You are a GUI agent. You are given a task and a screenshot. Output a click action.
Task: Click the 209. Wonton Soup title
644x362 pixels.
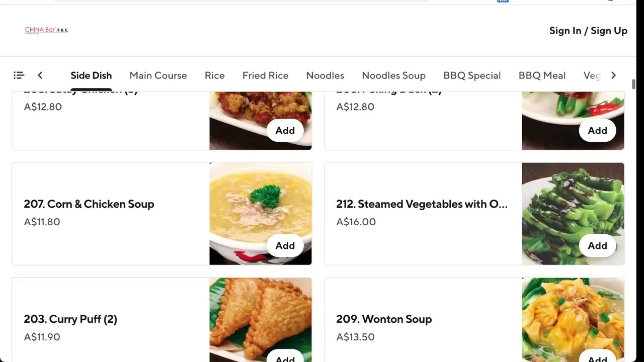click(384, 319)
